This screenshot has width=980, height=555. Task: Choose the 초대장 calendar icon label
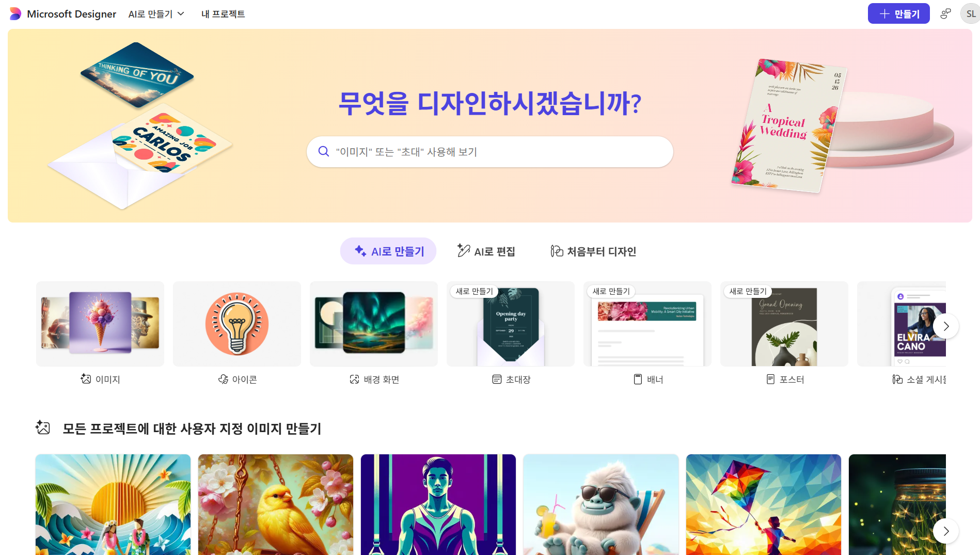[497, 379]
